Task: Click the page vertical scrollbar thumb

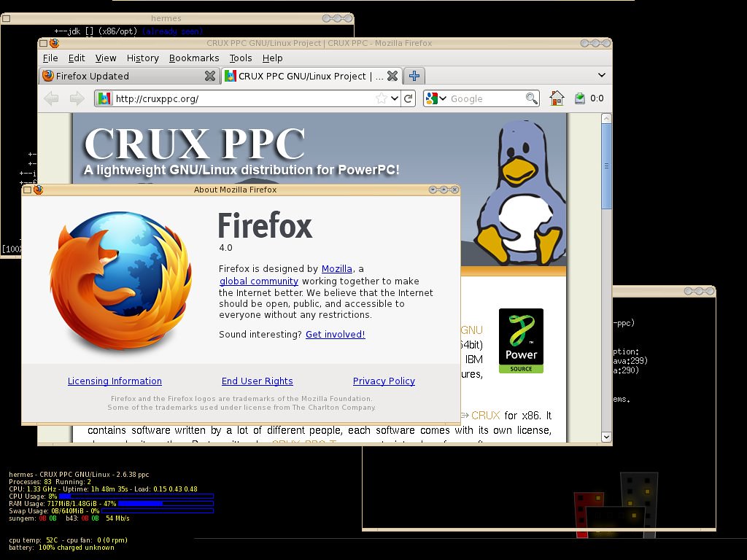Action: (606, 166)
